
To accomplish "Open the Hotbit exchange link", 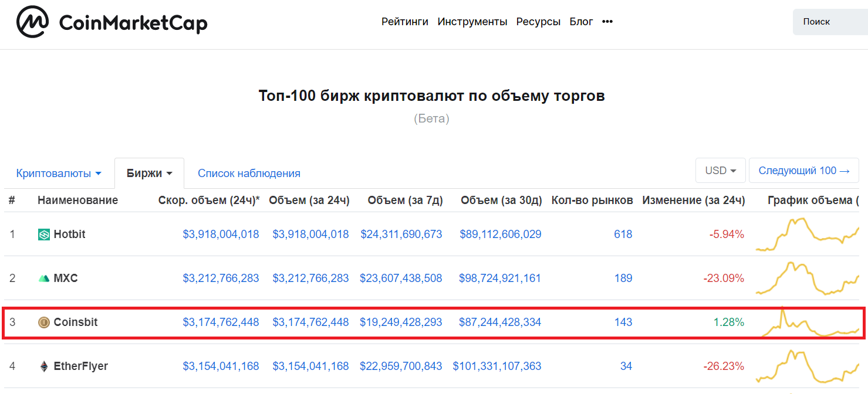I will [69, 235].
